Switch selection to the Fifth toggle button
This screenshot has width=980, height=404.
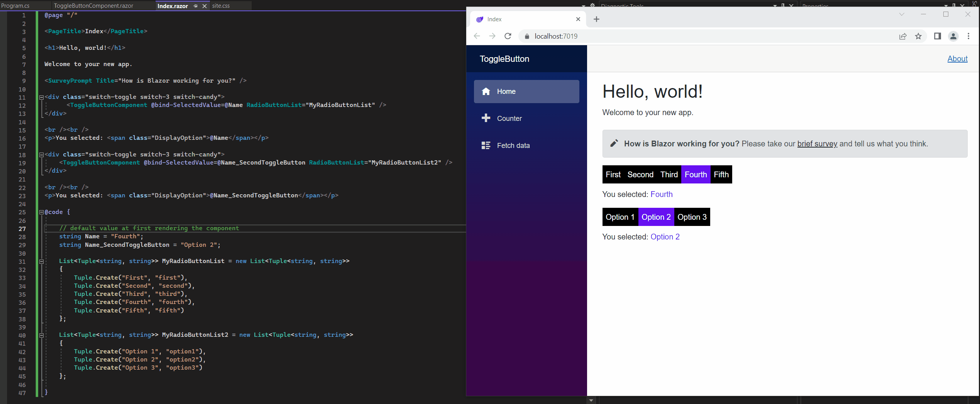(x=721, y=174)
